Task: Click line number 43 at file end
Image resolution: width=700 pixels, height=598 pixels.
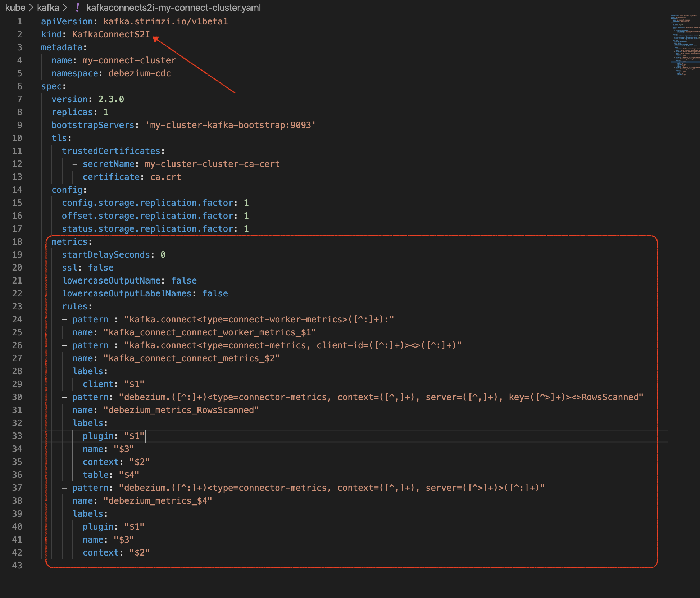Action: pos(17,566)
